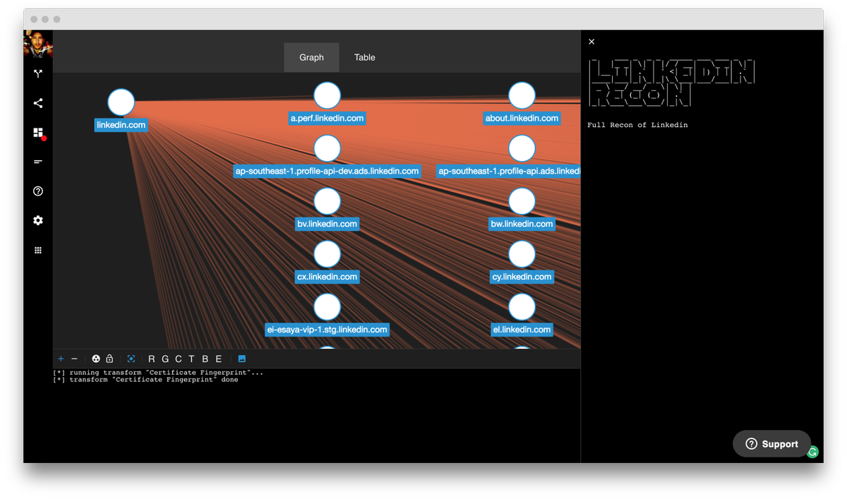Click the short-lines notes icon in sidebar
The image size is (847, 504).
38,162
